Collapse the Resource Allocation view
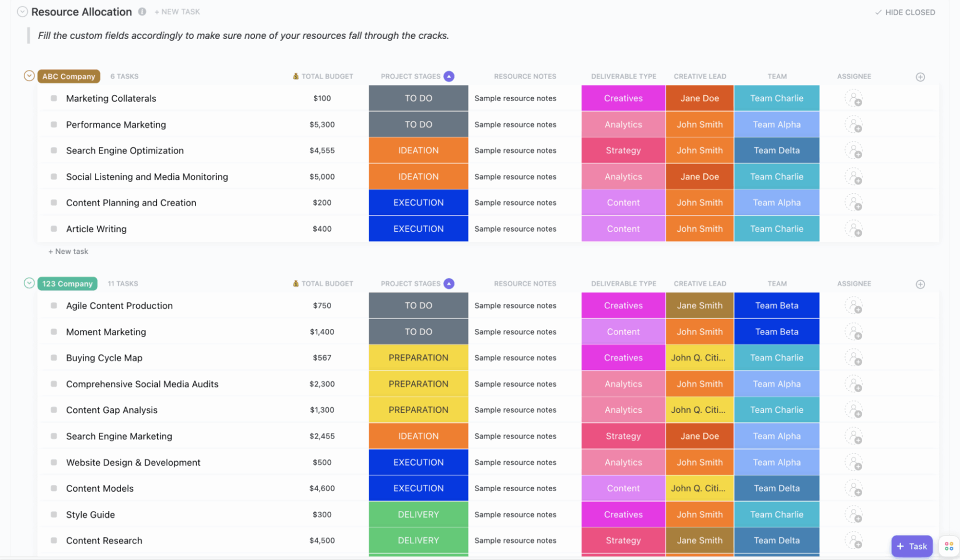 click(x=22, y=11)
